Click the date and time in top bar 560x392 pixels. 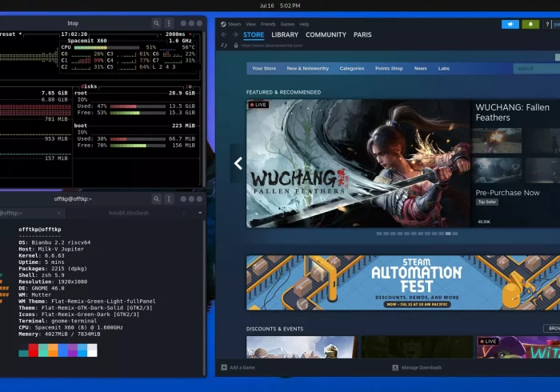click(x=280, y=6)
